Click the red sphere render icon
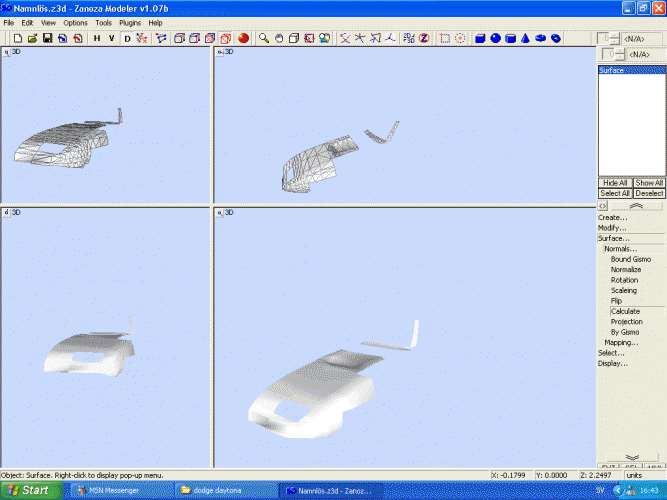Viewport: 667px width, 500px height. [x=243, y=38]
